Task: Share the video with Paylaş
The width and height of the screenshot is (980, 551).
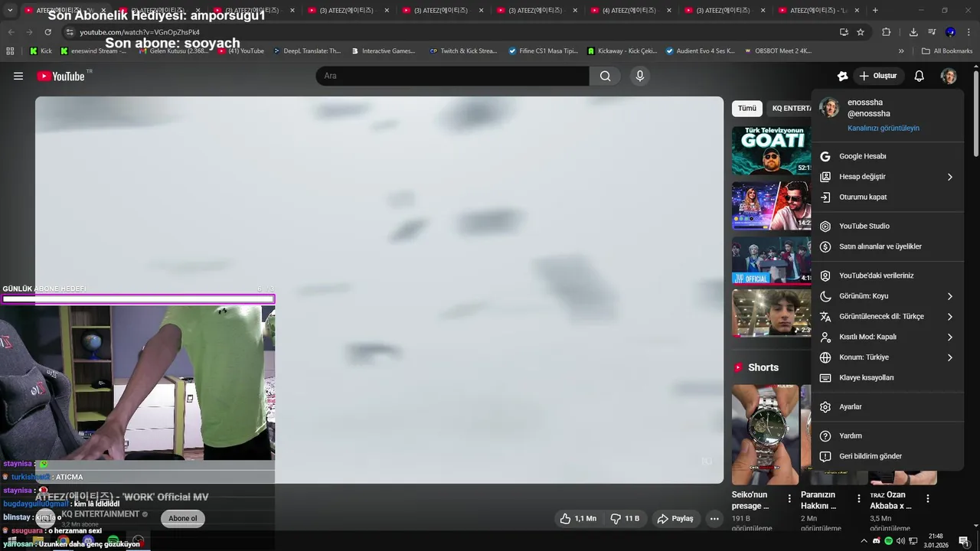Action: point(675,518)
